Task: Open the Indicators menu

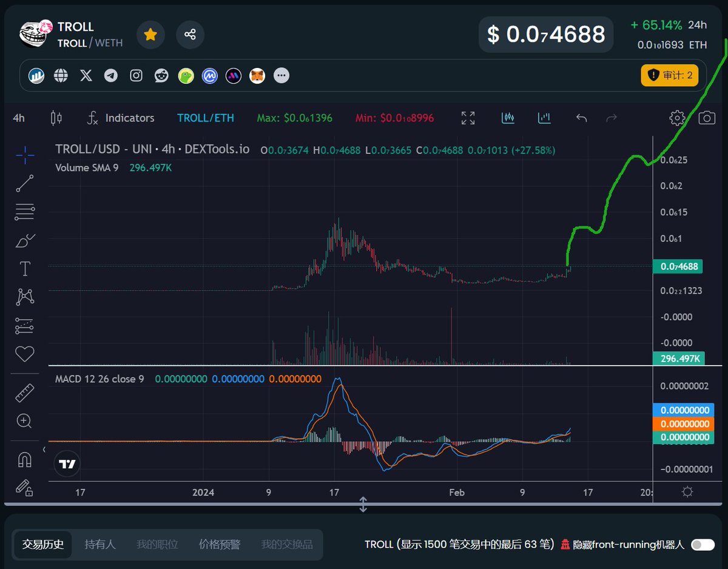Action: click(x=120, y=118)
